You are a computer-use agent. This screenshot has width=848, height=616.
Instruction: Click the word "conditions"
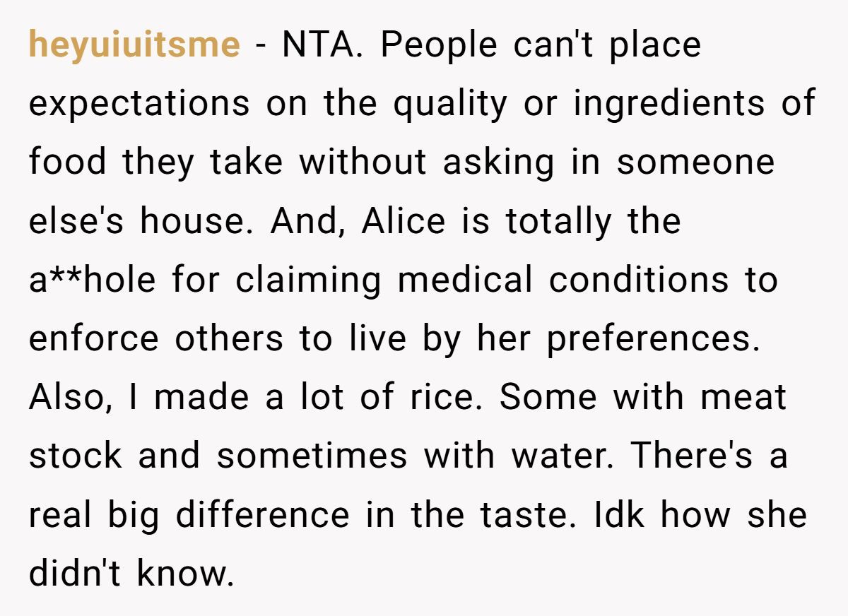click(x=638, y=280)
